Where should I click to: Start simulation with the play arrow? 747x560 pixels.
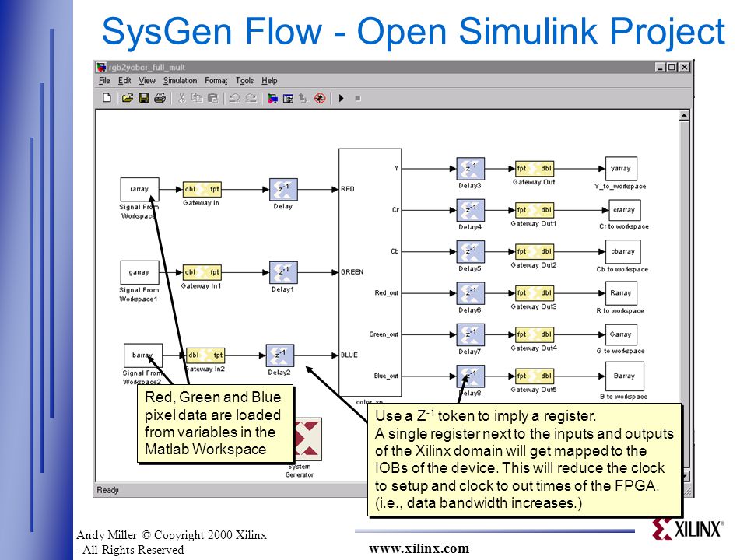[341, 98]
